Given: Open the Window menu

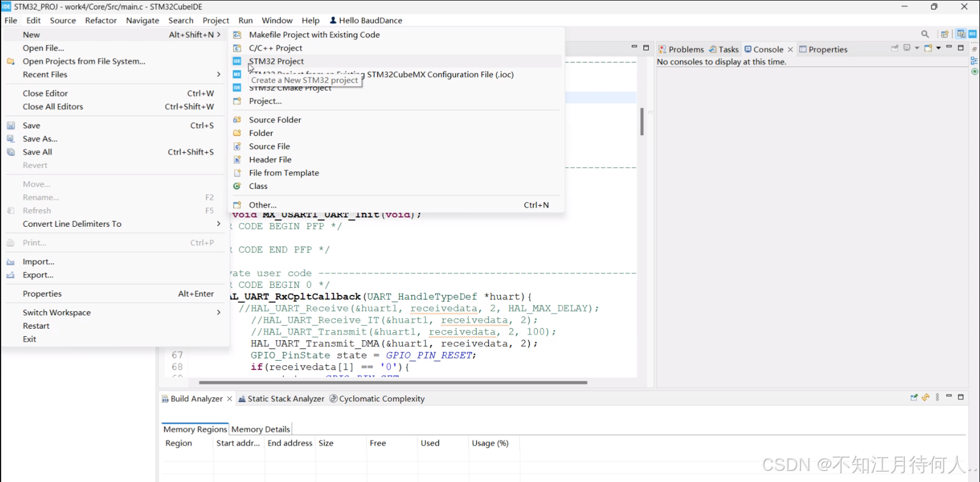Looking at the screenshot, I should point(277,20).
